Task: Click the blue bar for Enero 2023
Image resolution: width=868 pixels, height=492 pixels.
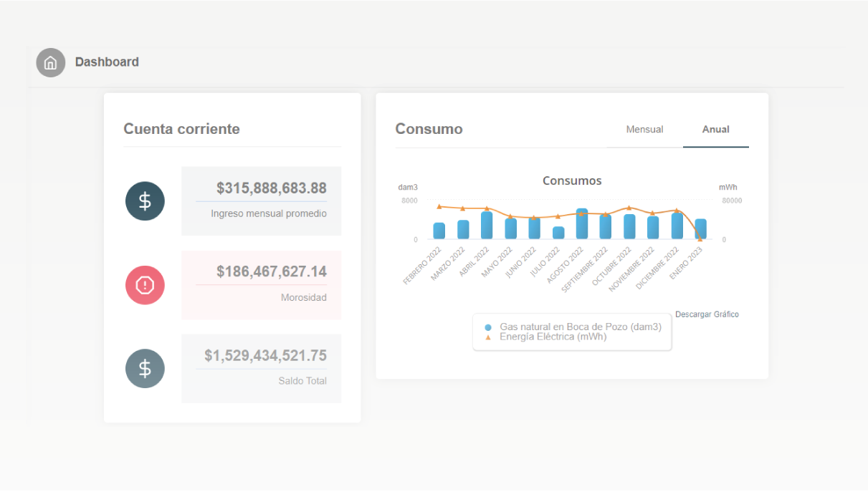Action: pos(700,229)
